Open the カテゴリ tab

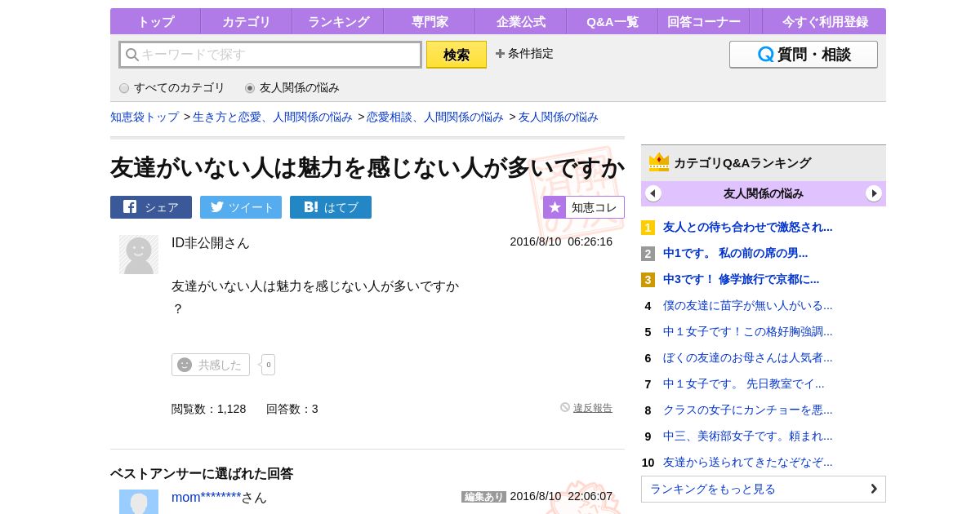246,21
